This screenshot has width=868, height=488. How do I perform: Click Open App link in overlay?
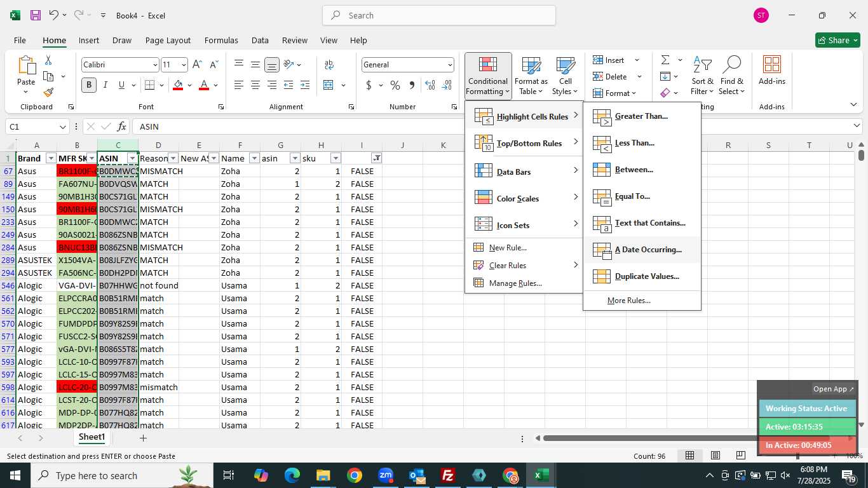pyautogui.click(x=833, y=389)
